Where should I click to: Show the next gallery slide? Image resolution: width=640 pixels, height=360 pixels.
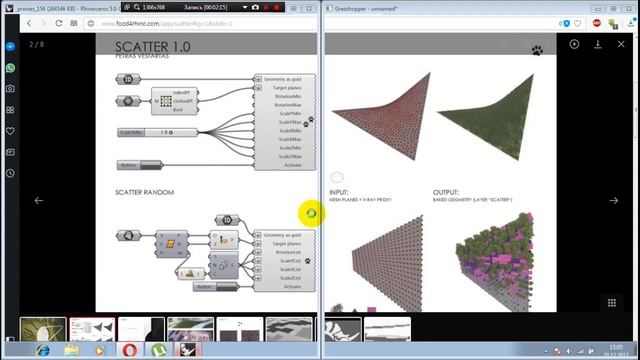613,200
